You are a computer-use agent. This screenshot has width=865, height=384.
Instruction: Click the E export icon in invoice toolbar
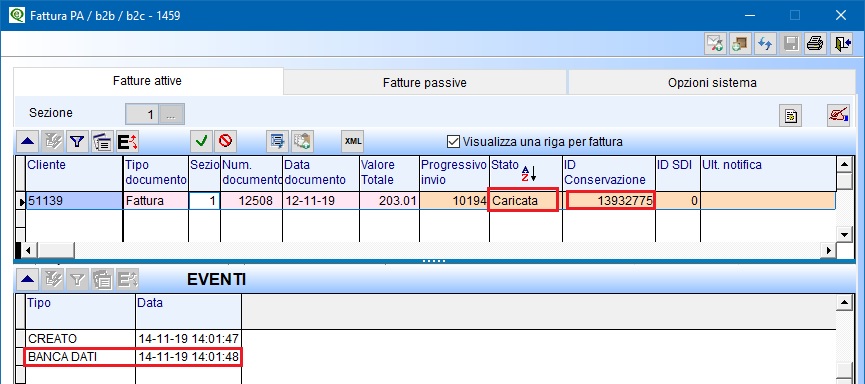pyautogui.click(x=128, y=142)
